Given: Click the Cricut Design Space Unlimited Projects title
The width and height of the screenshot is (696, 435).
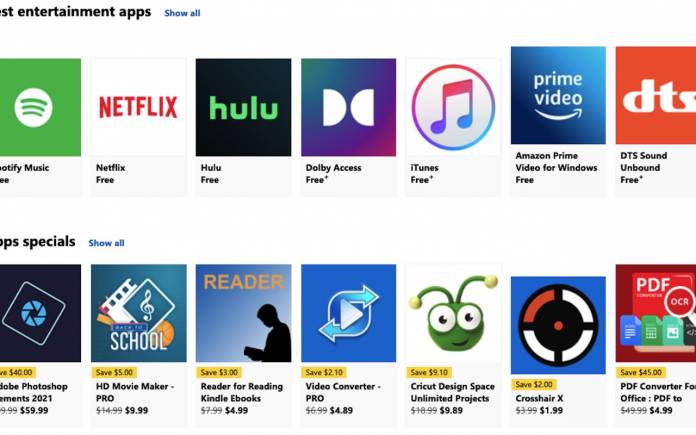Looking at the screenshot, I should 452,392.
